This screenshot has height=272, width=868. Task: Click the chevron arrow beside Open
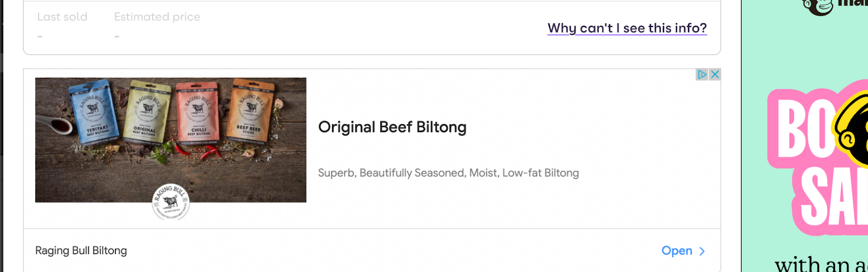click(x=702, y=251)
